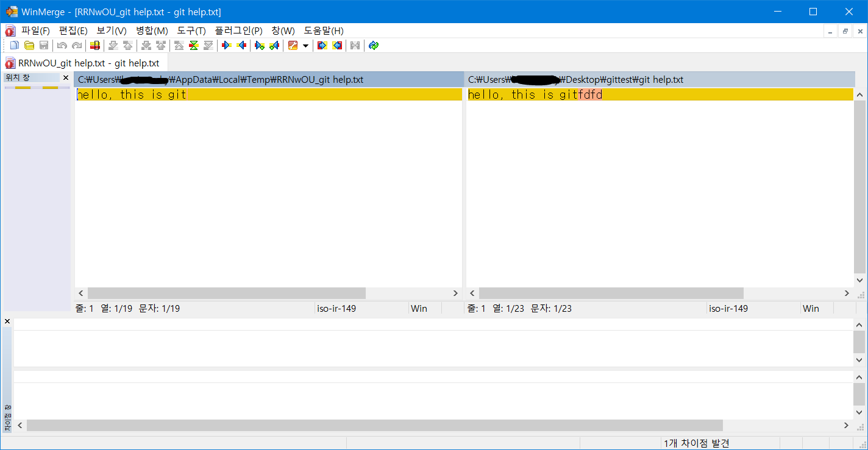The width and height of the screenshot is (868, 450).
Task: Click the lower diff pane text area
Action: point(433,395)
